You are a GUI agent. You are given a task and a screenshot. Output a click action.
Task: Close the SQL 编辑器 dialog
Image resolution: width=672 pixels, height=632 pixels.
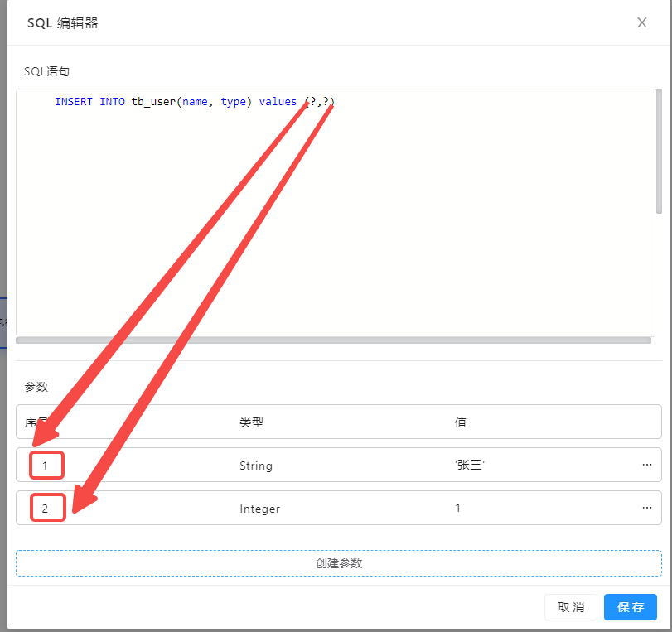641,22
